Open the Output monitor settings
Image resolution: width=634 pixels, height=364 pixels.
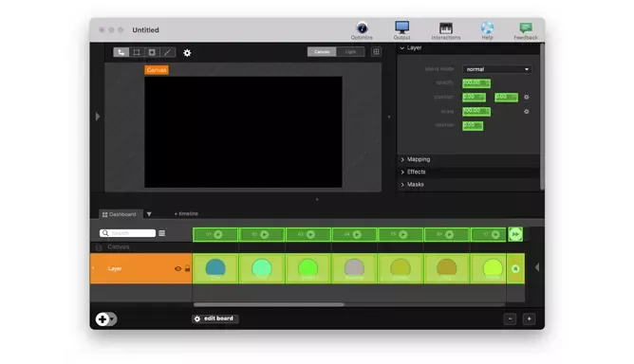pyautogui.click(x=401, y=30)
